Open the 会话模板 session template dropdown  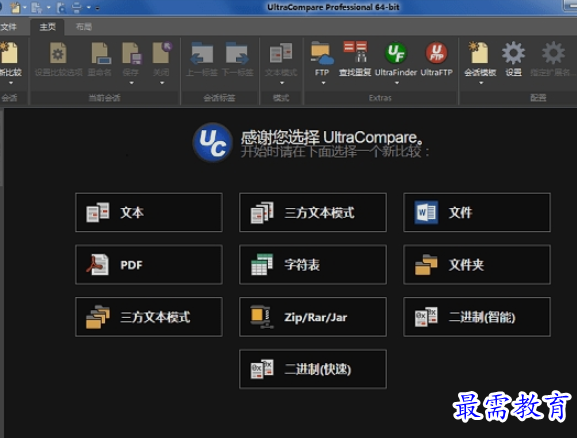[481, 83]
